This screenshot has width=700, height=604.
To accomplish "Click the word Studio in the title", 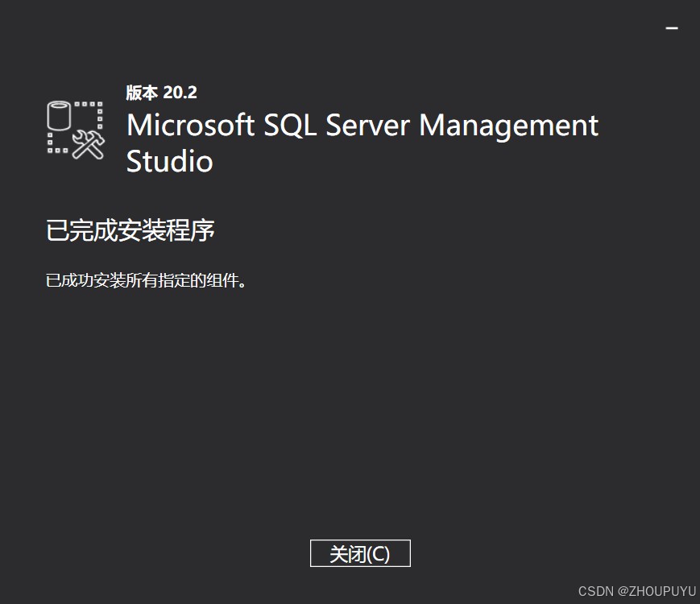I will tap(169, 161).
